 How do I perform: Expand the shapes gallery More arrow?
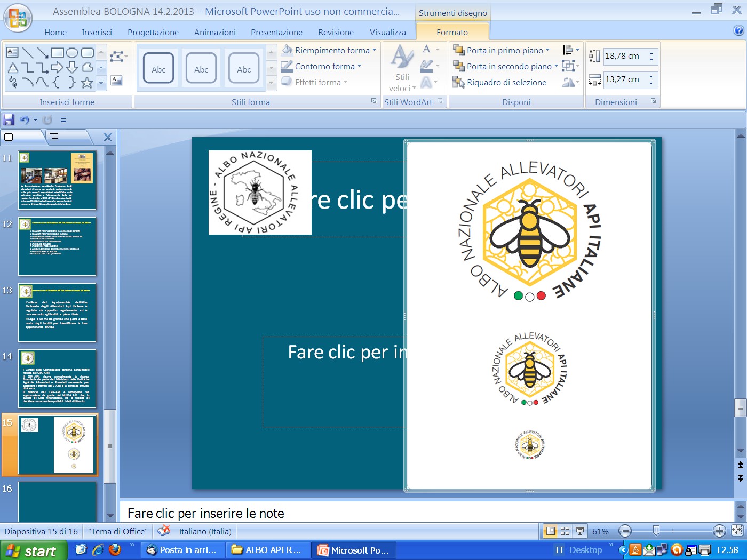pyautogui.click(x=101, y=83)
